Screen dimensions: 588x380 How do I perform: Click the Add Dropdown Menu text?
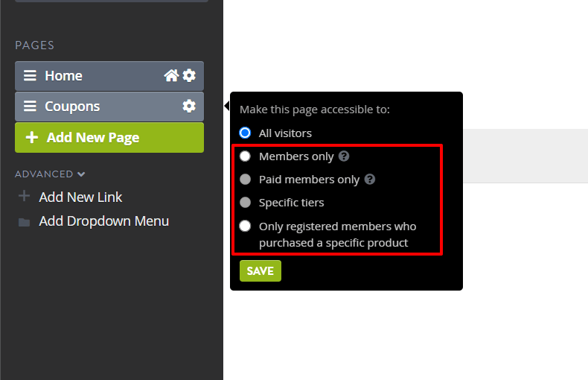click(104, 221)
